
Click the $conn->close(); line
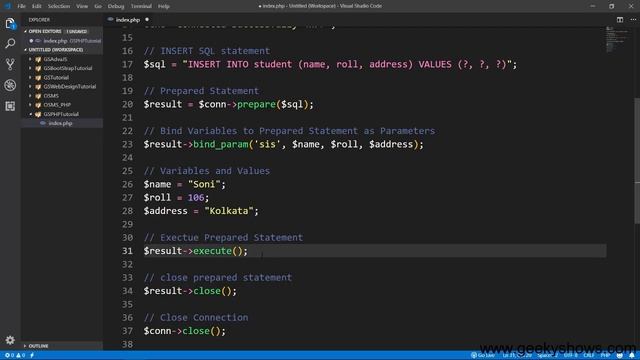[x=184, y=331]
